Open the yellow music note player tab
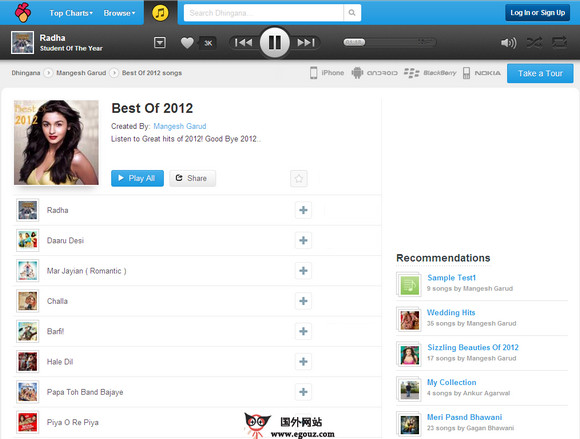 click(x=160, y=13)
